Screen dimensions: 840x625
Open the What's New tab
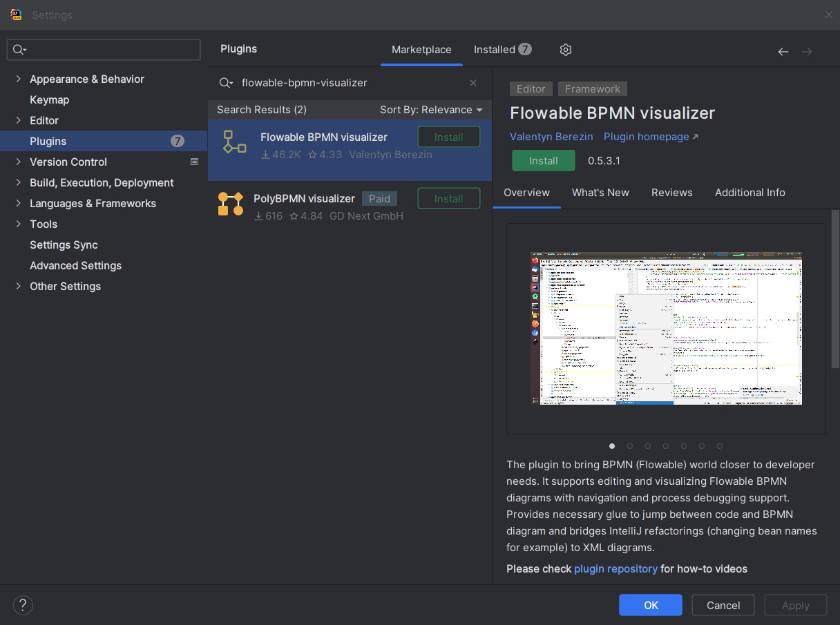(600, 193)
